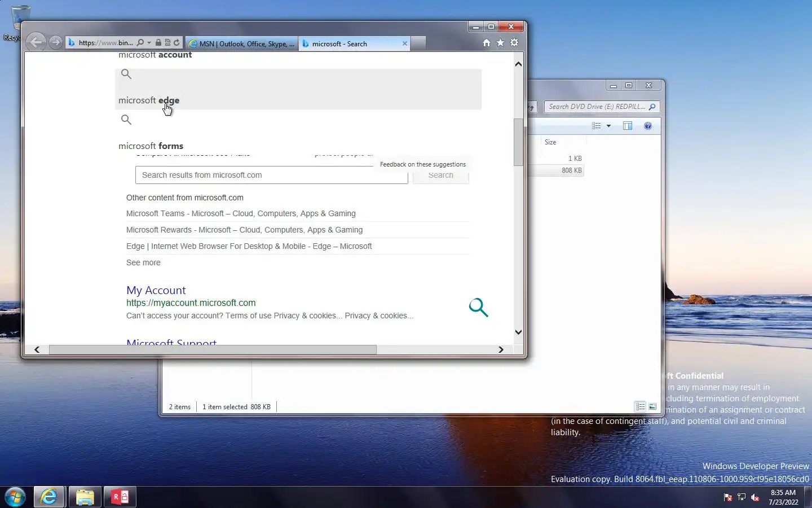
Task: Toggle the compatibility view icon in address bar
Action: 167,43
